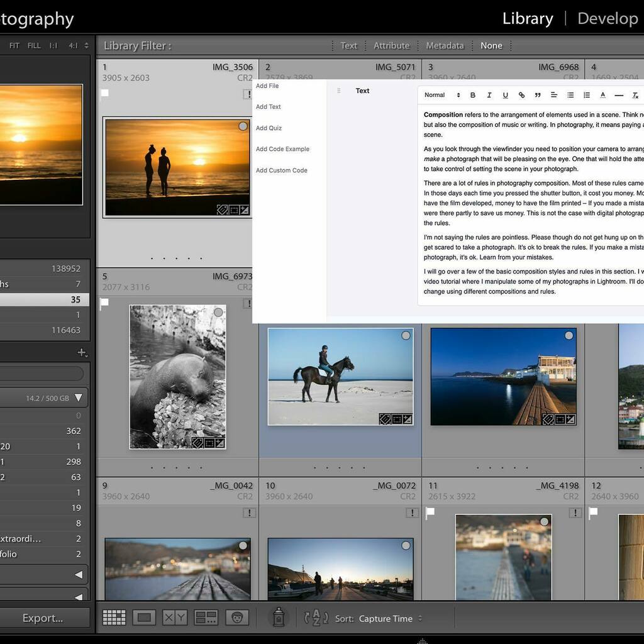Image resolution: width=644 pixels, height=644 pixels.
Task: Switch to the Develop module
Action: 608,18
